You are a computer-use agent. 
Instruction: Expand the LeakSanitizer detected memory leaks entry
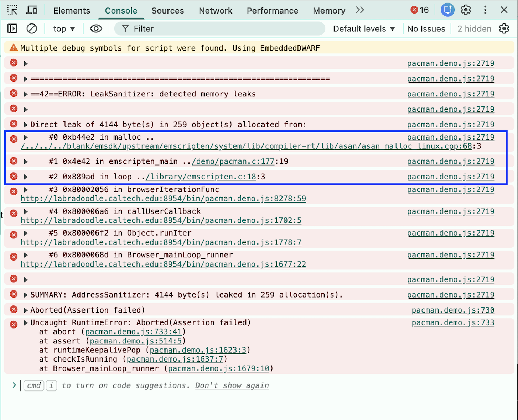pos(26,94)
